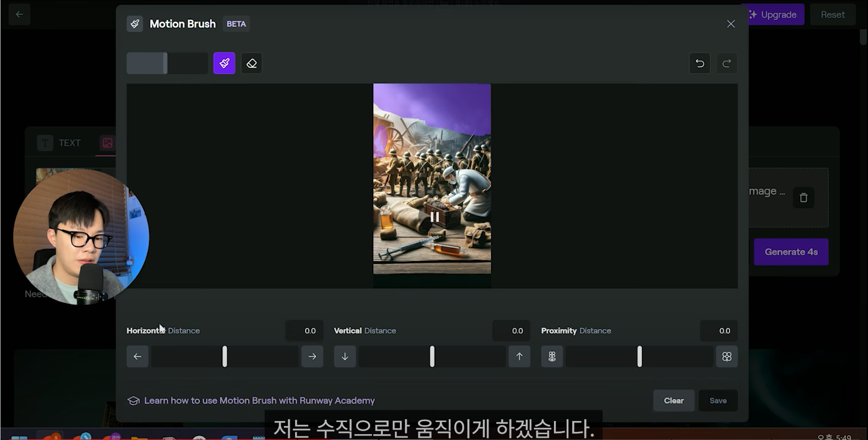Go back with the top-left arrow

19,14
